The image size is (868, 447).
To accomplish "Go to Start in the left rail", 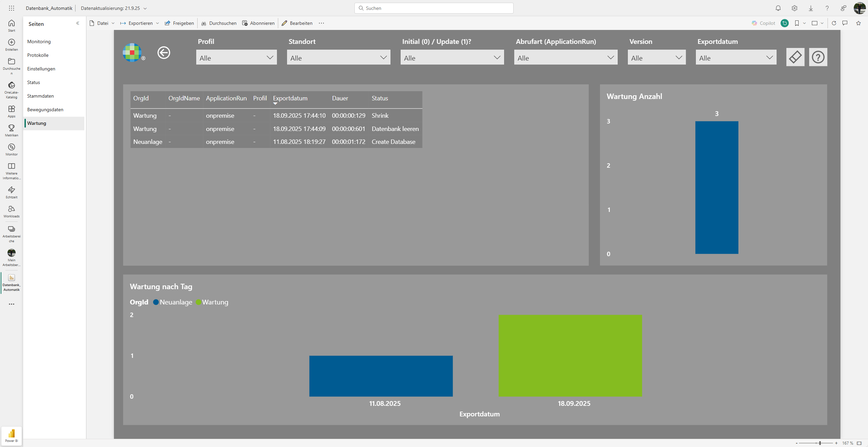I will pyautogui.click(x=12, y=26).
